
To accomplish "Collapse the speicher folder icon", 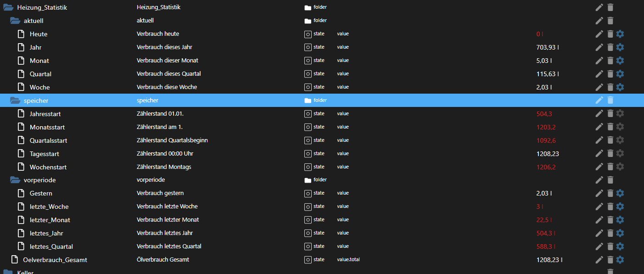I will 15,101.
